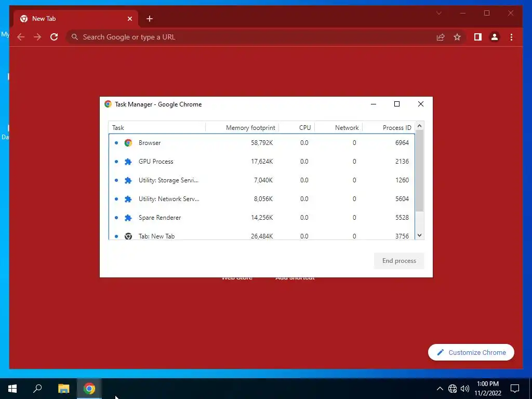
Task: Select the Tab: New Tab task row
Action: [262, 234]
